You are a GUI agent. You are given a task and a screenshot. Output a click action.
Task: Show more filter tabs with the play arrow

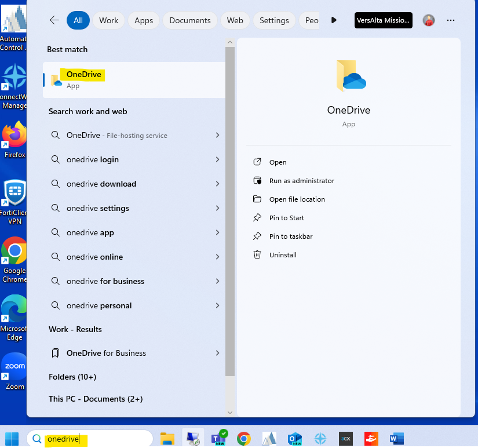(x=334, y=20)
